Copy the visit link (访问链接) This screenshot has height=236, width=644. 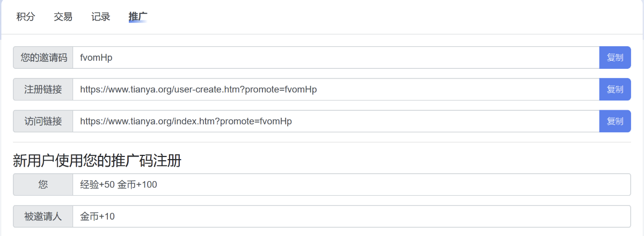(x=614, y=121)
